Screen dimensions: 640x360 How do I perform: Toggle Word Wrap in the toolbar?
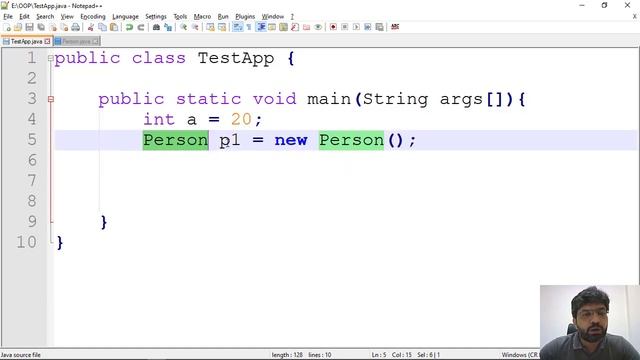(237, 27)
